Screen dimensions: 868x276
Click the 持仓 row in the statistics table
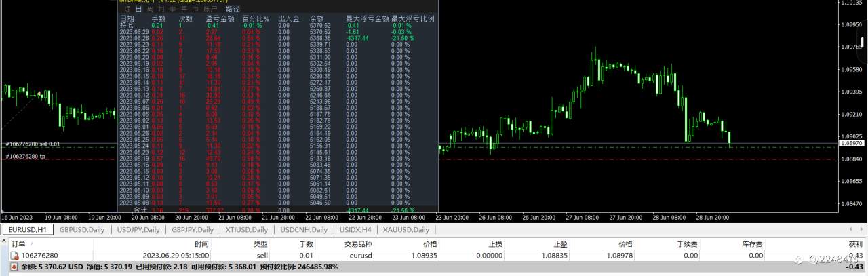click(278, 25)
